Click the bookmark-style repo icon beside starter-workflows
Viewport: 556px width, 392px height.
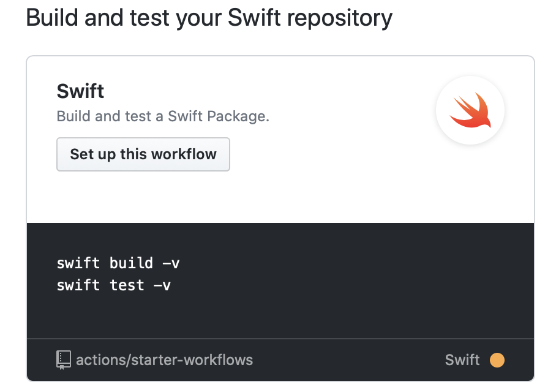point(63,360)
